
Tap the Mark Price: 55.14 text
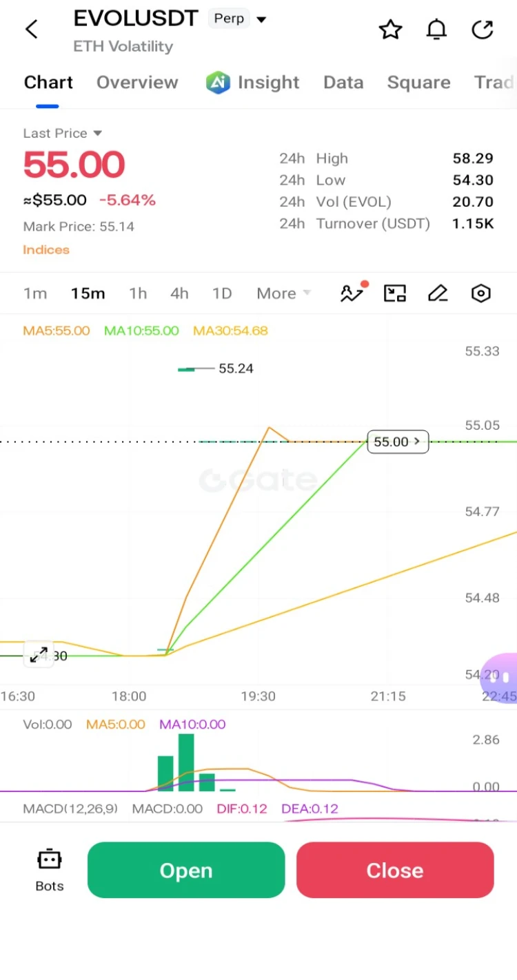[x=79, y=227]
